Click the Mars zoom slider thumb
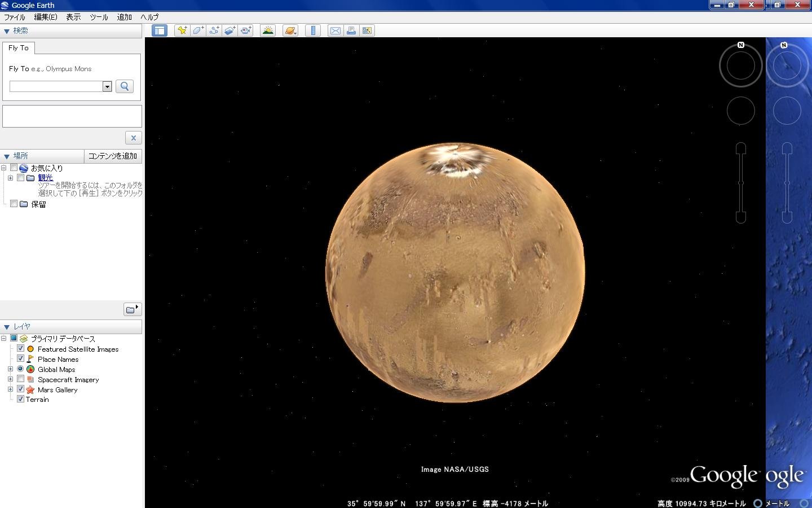Viewport: 812px width, 508px height. [x=741, y=183]
